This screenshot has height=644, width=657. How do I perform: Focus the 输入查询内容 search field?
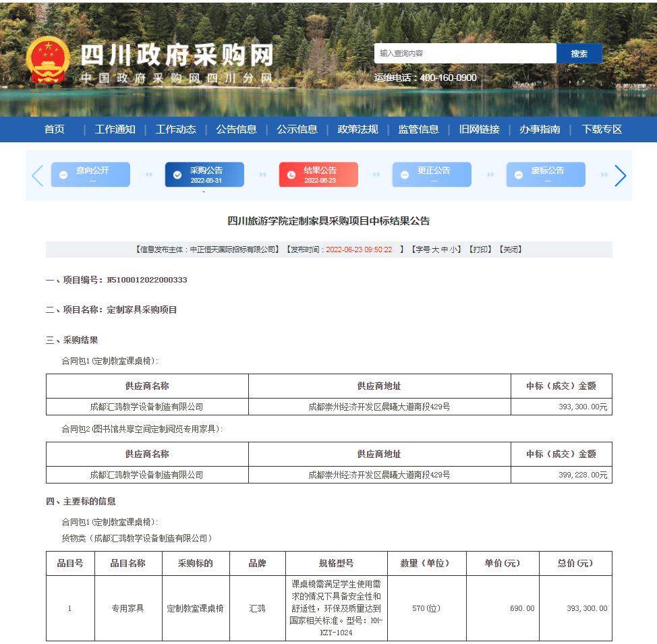(x=465, y=53)
